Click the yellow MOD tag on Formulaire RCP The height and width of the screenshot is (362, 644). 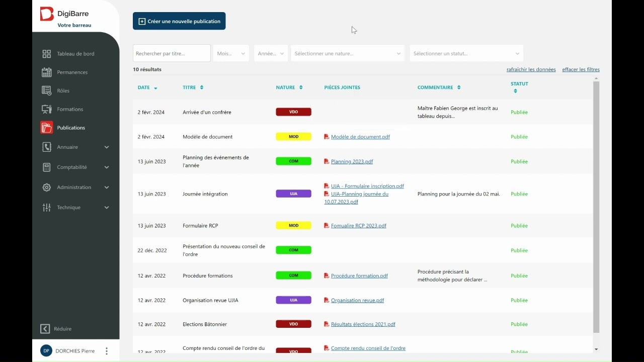click(293, 226)
